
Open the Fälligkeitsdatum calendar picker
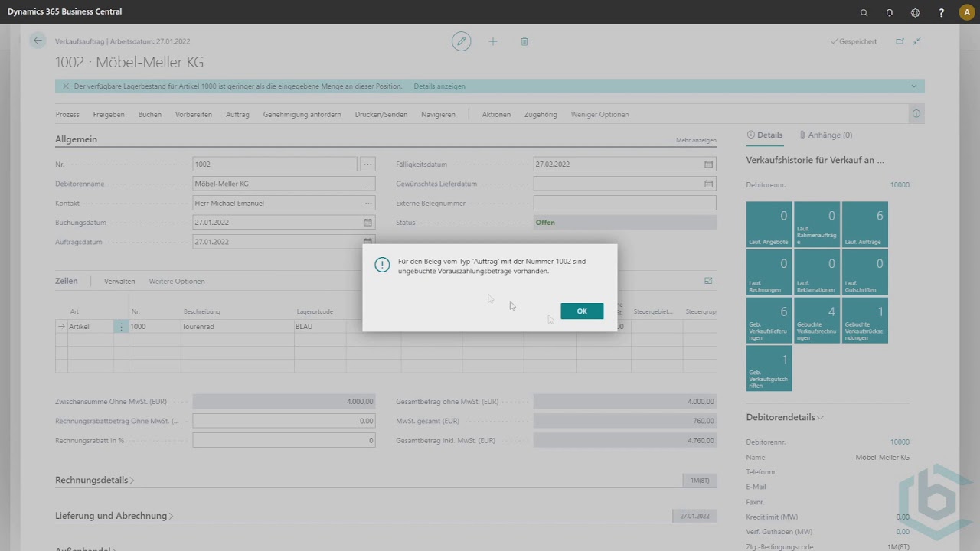click(708, 164)
